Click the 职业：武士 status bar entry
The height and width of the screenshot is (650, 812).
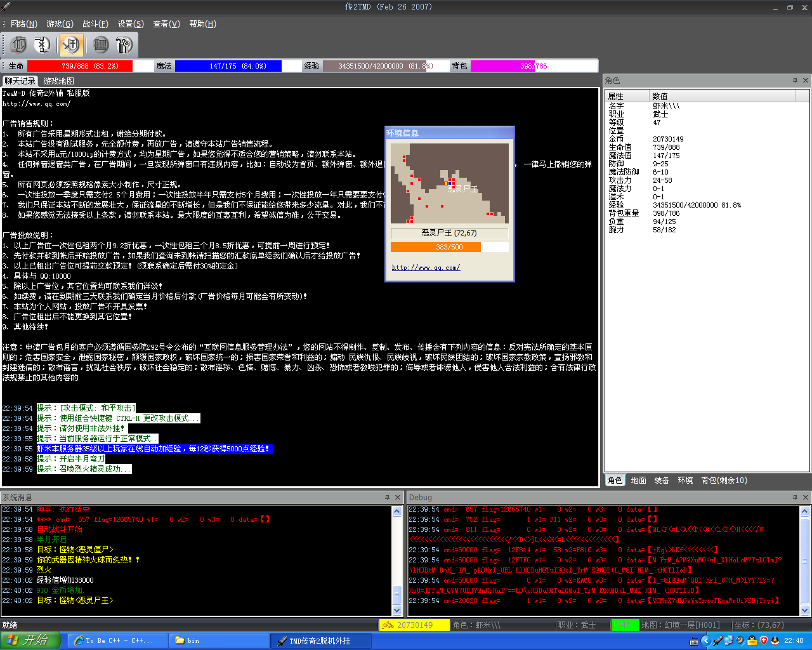click(577, 625)
